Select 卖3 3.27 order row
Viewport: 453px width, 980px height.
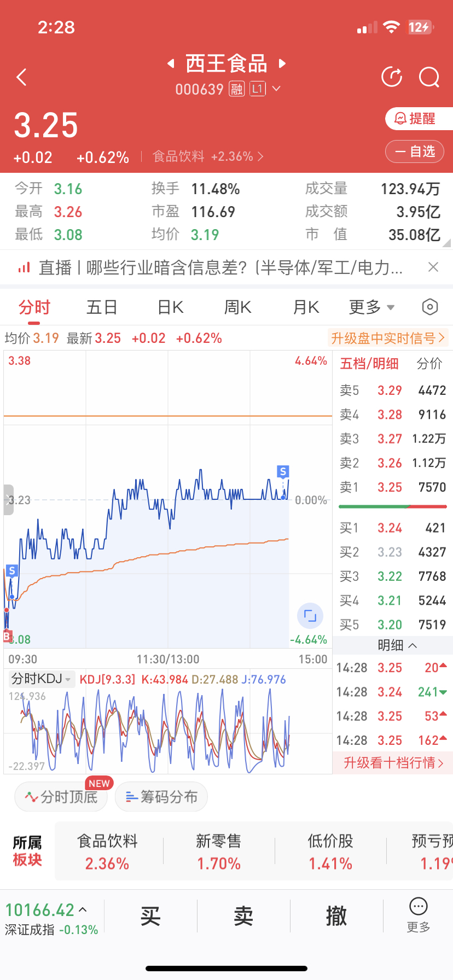[x=393, y=439]
